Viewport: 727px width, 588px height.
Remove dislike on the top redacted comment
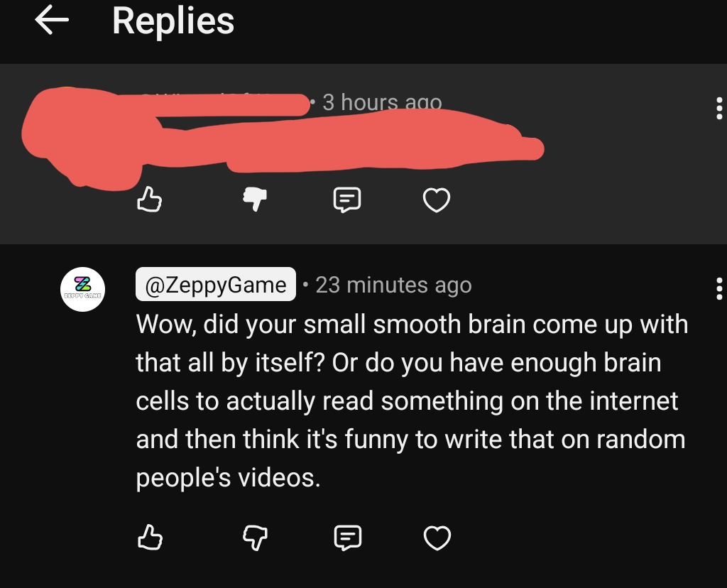pos(255,200)
